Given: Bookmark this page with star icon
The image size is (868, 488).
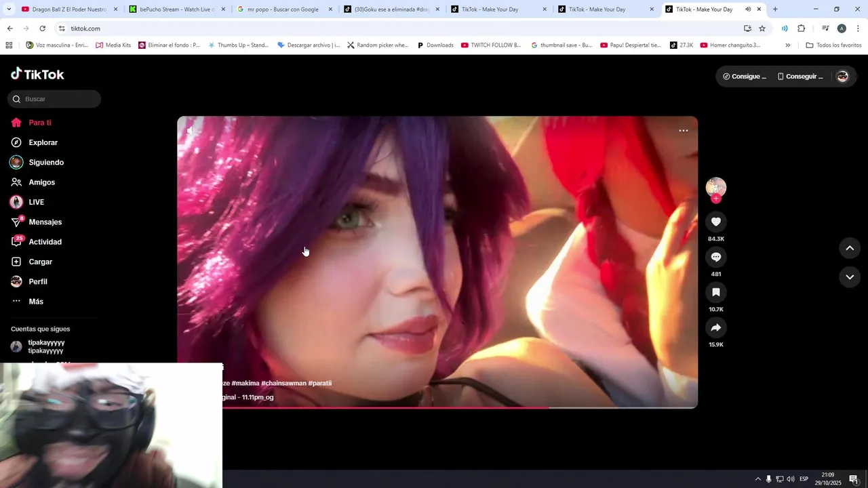Looking at the screenshot, I should coord(762,28).
